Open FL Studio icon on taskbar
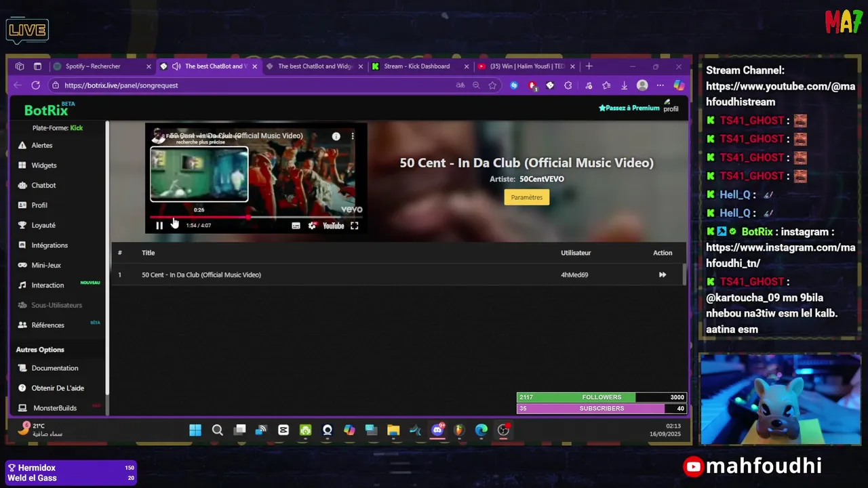This screenshot has width=868, height=488. pos(459,430)
